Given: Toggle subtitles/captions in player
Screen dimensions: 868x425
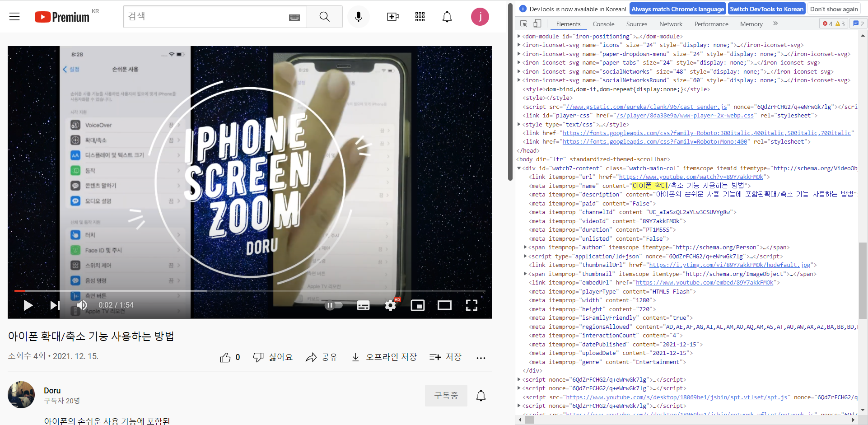Looking at the screenshot, I should (x=363, y=305).
